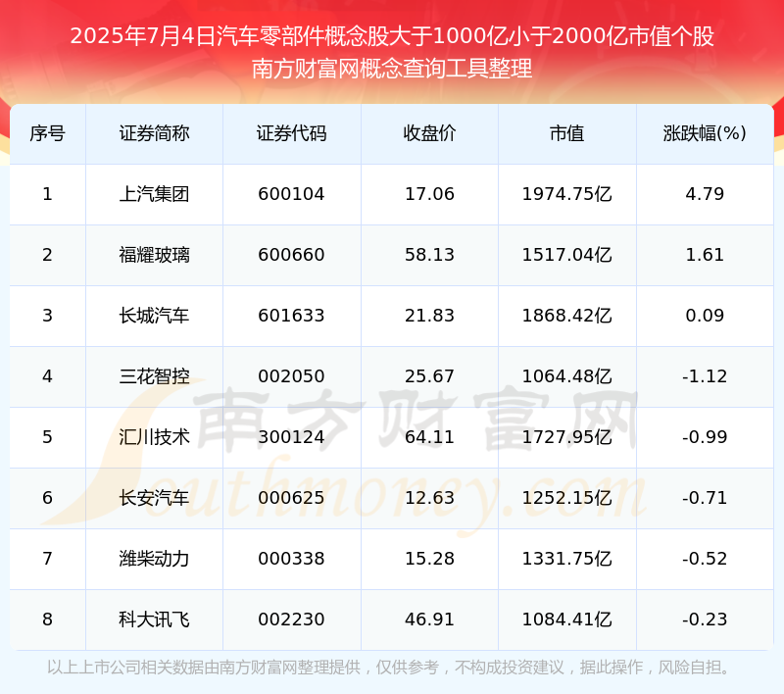The image size is (784, 694).
Task: Click stock code 300124
Action: (291, 437)
